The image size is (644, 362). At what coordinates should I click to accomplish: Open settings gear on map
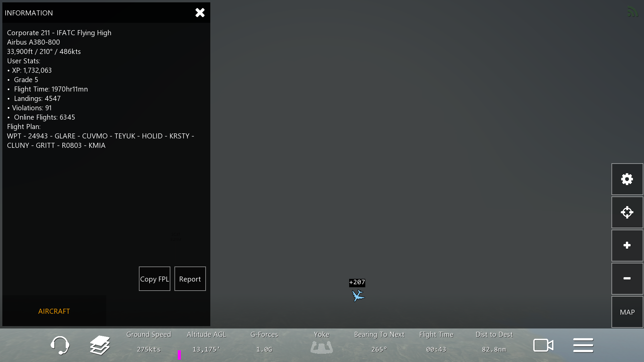(x=627, y=179)
